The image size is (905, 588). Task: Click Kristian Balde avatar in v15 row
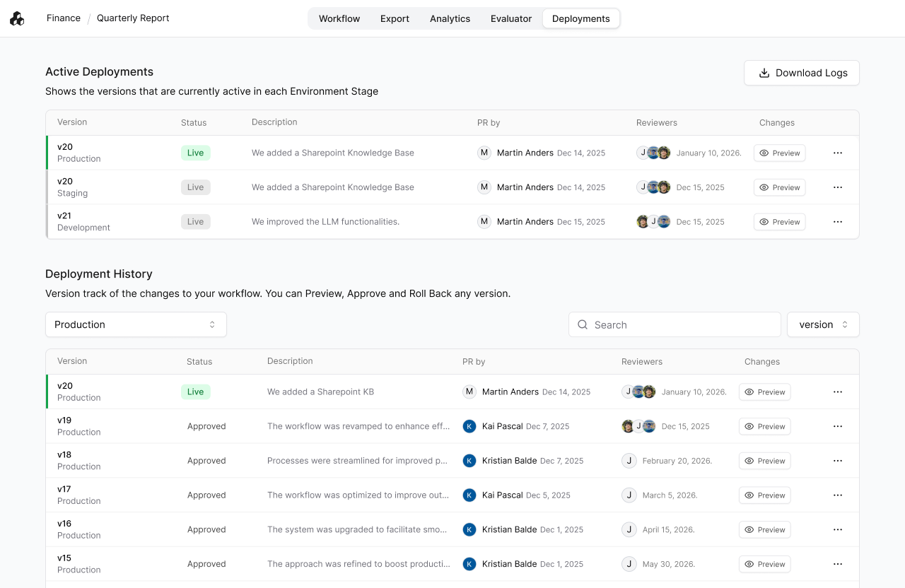(x=469, y=564)
